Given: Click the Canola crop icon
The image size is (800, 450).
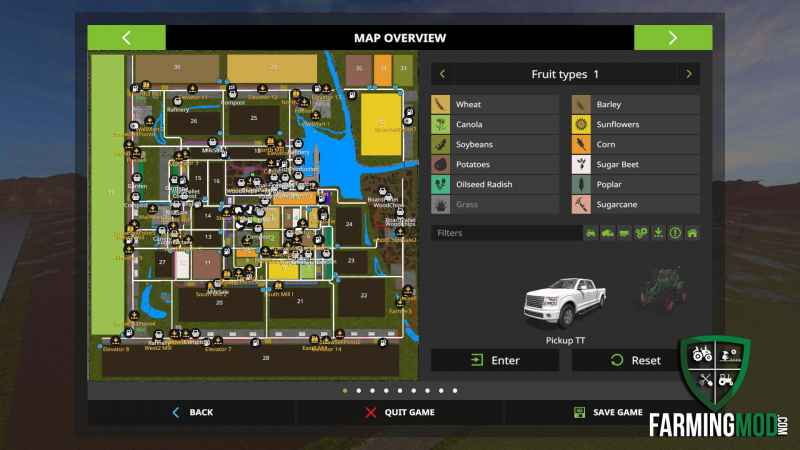Looking at the screenshot, I should tap(441, 124).
